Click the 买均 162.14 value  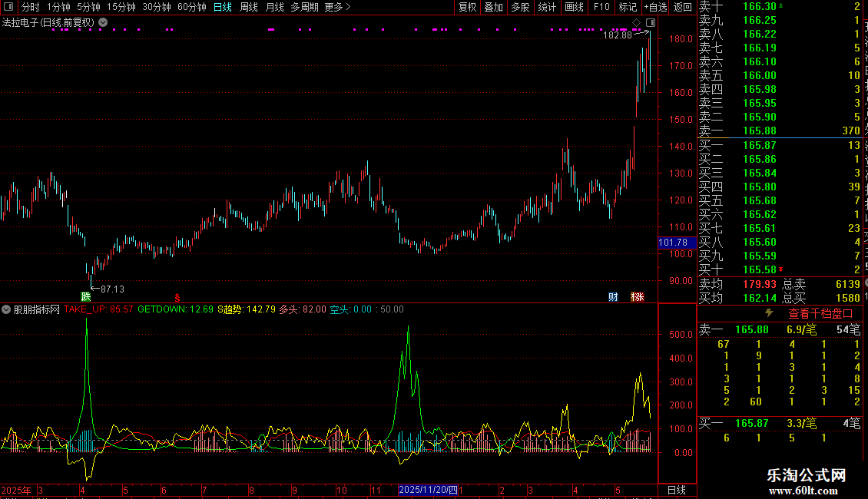(x=760, y=298)
